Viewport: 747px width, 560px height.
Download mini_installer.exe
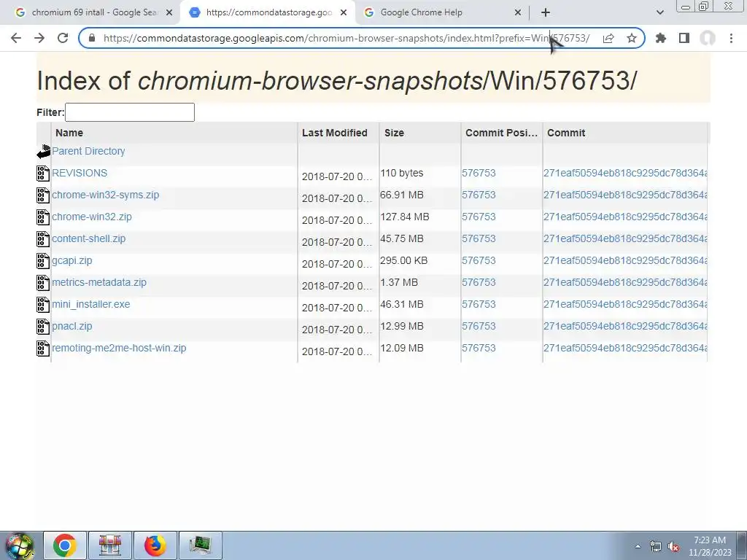[x=91, y=304]
